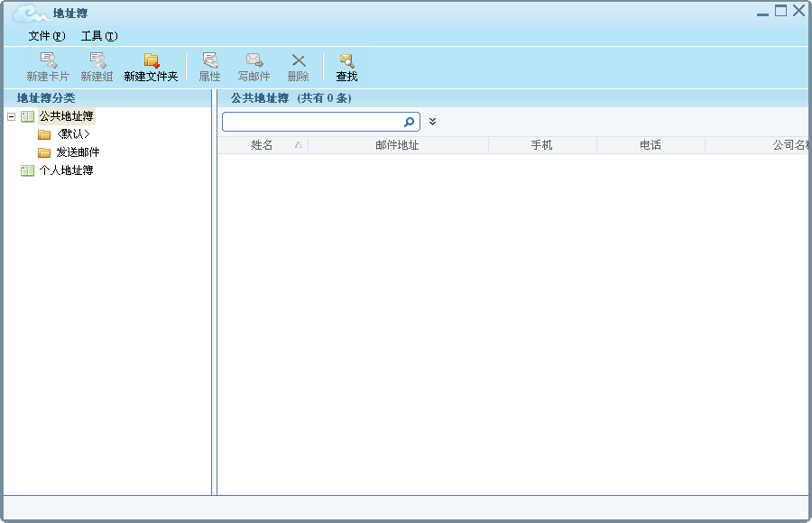
Task: Click the 手机 column header
Action: [542, 143]
